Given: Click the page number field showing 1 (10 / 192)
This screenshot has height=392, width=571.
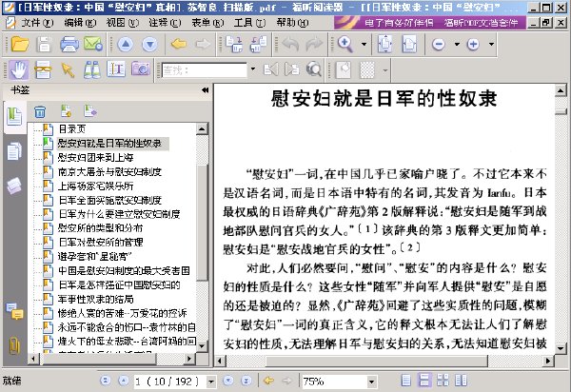Looking at the screenshot, I should (169, 382).
